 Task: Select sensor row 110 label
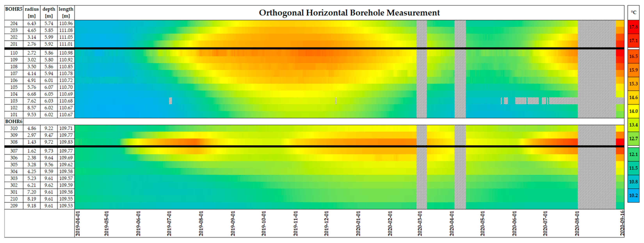pos(14,53)
